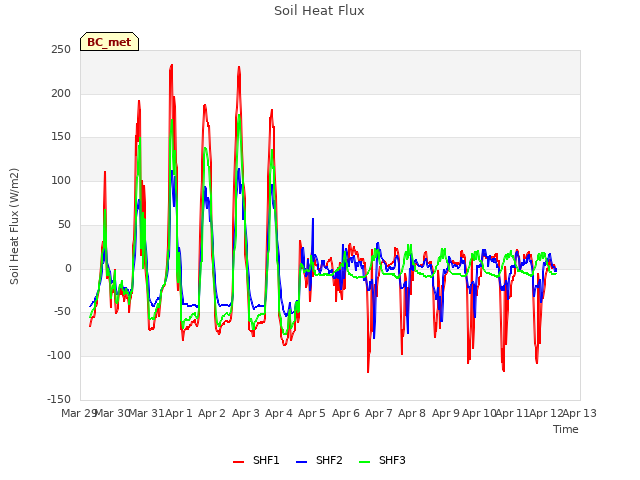This screenshot has height=480, width=640.
Task: Toggle the SHF2 series in legend
Action: pyautogui.click(x=319, y=461)
